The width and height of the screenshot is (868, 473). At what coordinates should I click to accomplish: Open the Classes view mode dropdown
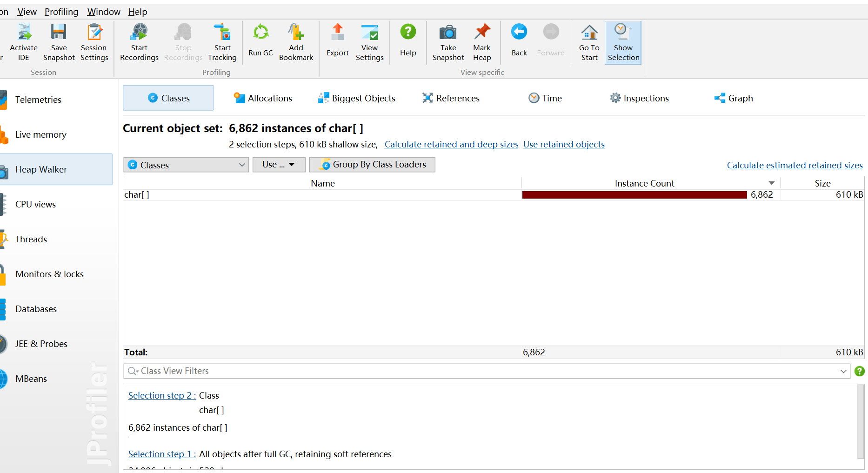pos(186,165)
